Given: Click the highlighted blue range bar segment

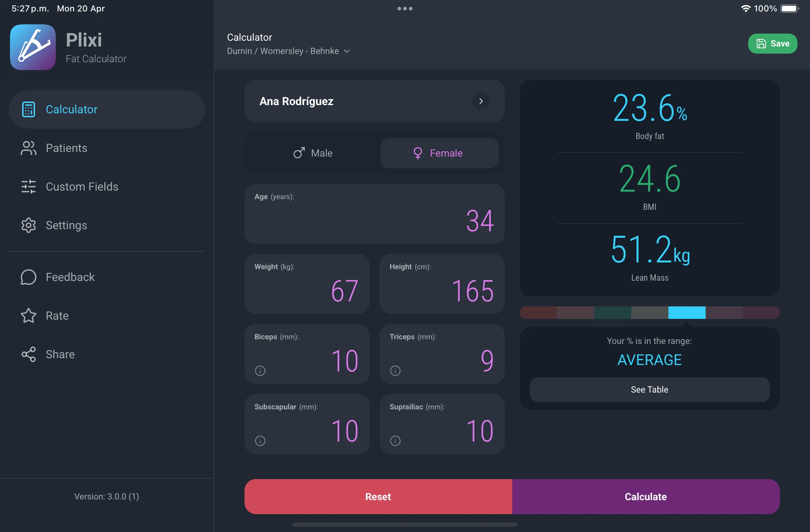Looking at the screenshot, I should (x=687, y=312).
